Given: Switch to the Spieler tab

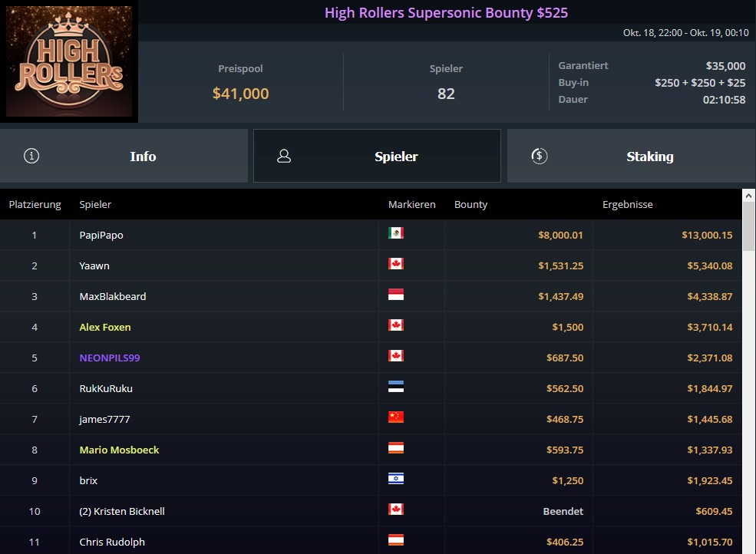Looking at the screenshot, I should (377, 156).
